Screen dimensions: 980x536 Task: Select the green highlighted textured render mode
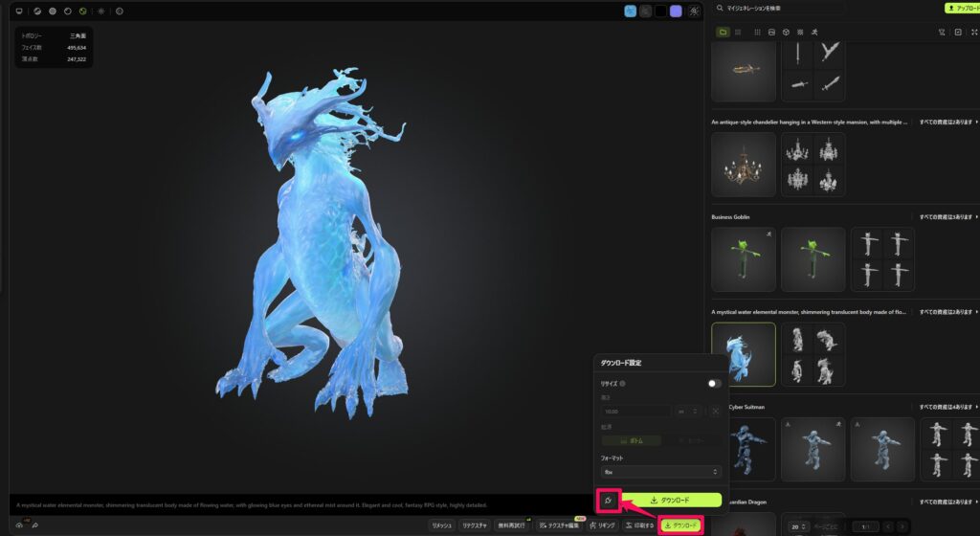pos(82,11)
